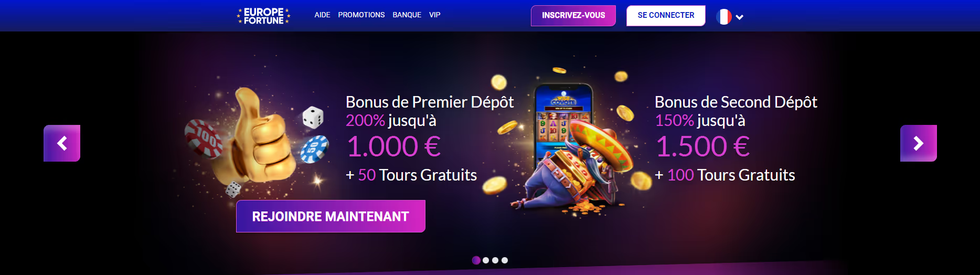Select the second carousel dot
Screen dimensions: 980x275
tap(486, 260)
